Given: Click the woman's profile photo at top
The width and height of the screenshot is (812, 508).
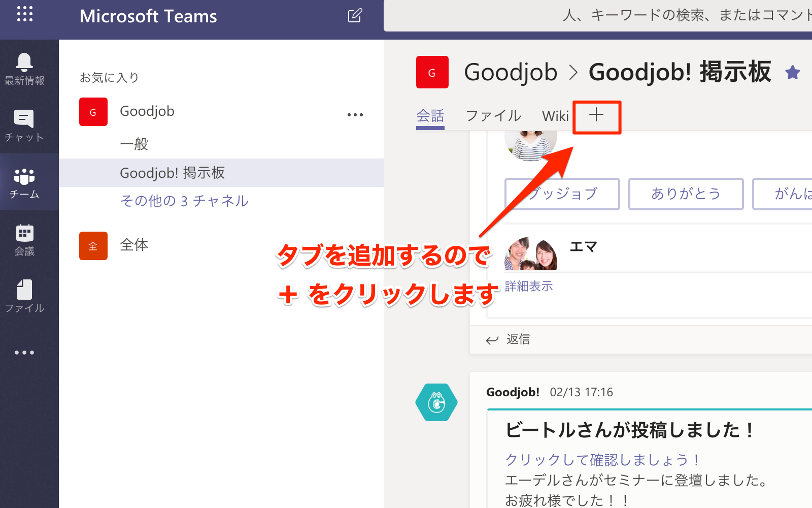Looking at the screenshot, I should (531, 146).
